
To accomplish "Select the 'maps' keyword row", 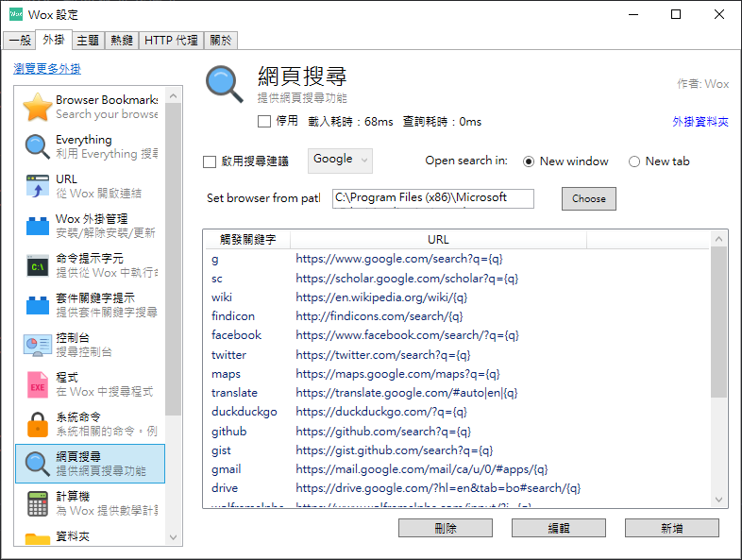I will 457,374.
